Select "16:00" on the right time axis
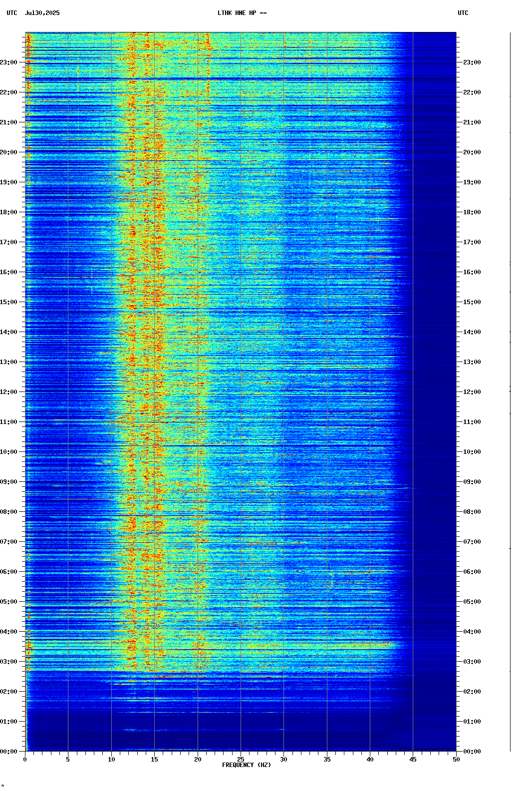The image size is (532, 791). coord(472,272)
